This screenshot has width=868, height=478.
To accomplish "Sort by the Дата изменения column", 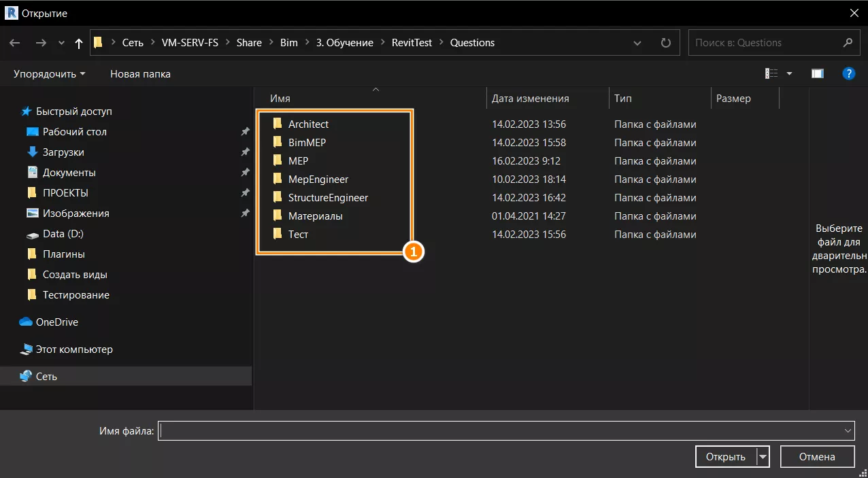I will click(x=530, y=99).
